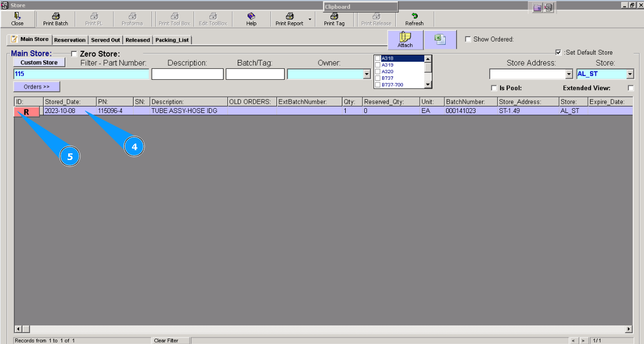
Task: Check the B737 aircraft option
Action: pos(378,78)
